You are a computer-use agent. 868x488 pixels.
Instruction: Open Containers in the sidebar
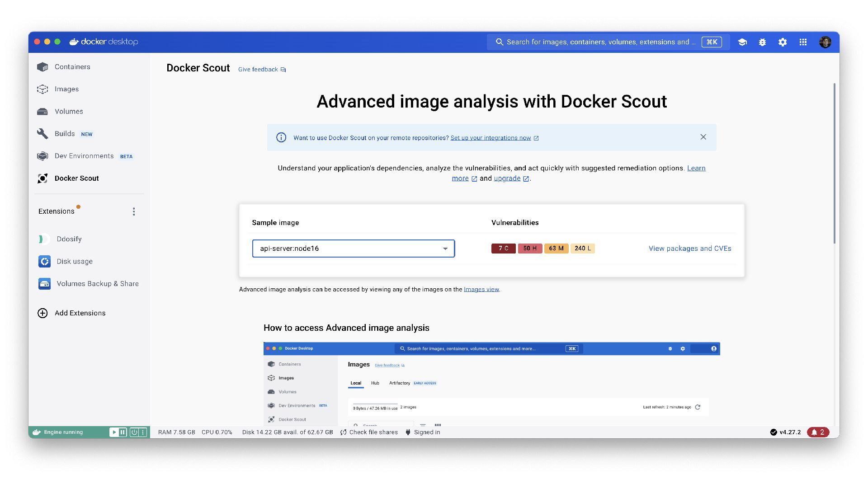pos(72,67)
